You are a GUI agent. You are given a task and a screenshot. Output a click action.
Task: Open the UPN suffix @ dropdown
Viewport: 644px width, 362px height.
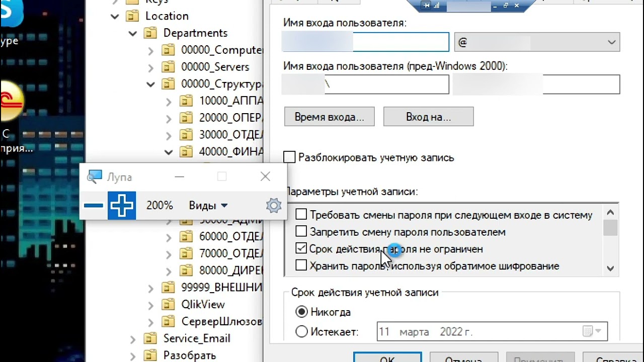tap(537, 42)
